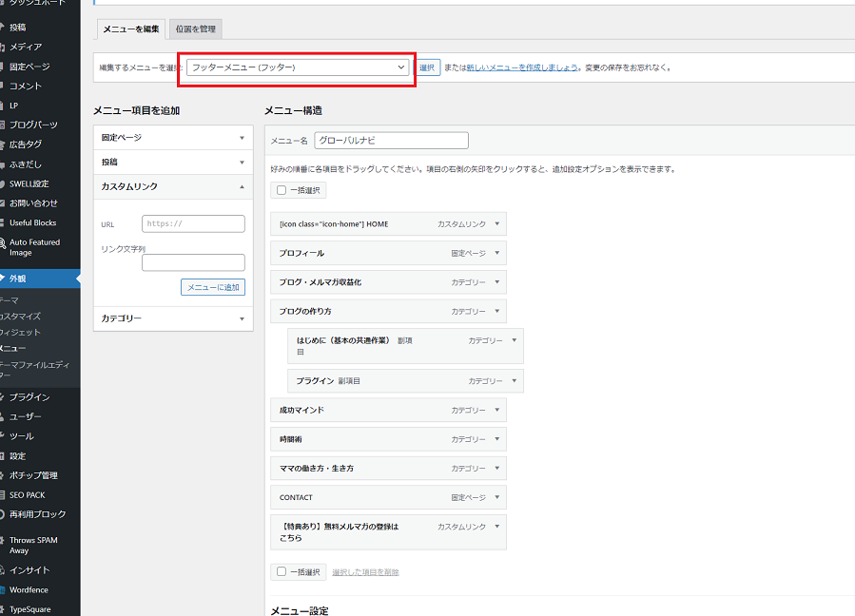Viewport: 855px width, 616px height.
Task: Follow the 新しいメニューを作成しましょう link
Action: [522, 67]
